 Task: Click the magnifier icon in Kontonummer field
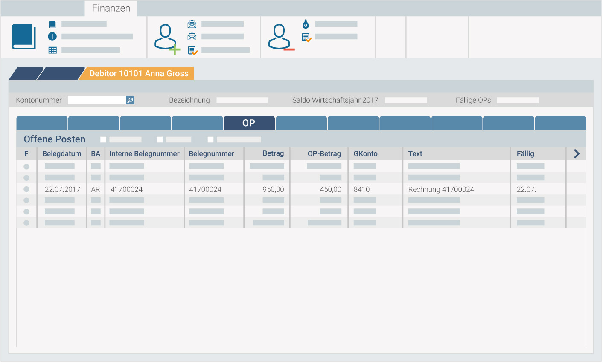130,100
